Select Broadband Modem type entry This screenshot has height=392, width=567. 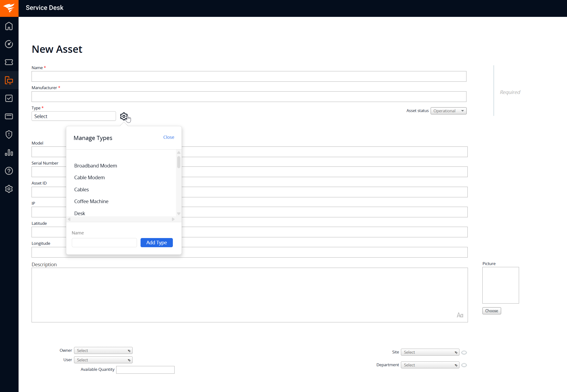point(95,166)
